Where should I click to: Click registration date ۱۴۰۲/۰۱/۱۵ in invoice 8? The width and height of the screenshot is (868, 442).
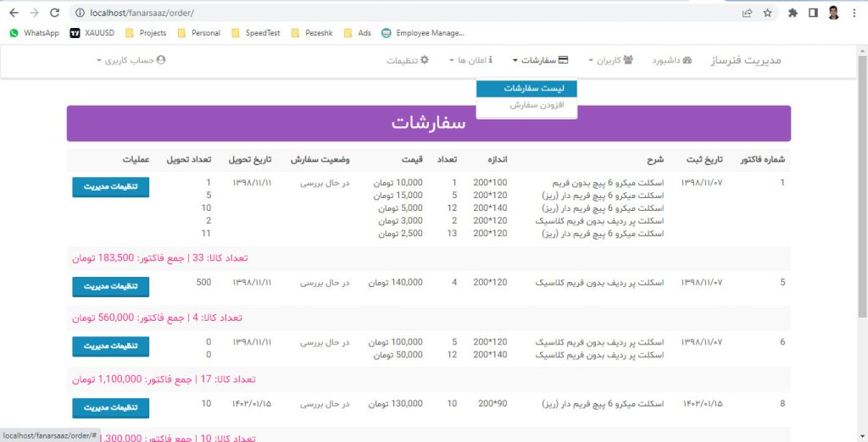702,404
